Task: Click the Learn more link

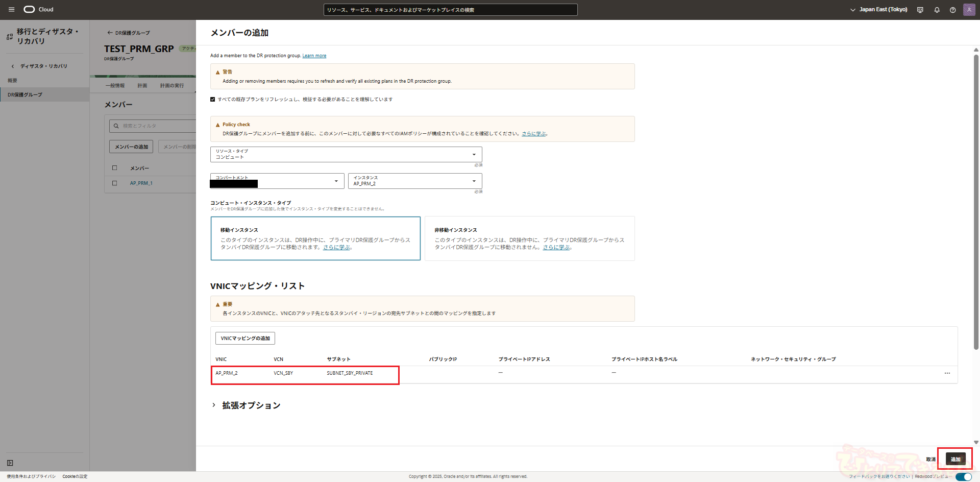Action: 314,56
